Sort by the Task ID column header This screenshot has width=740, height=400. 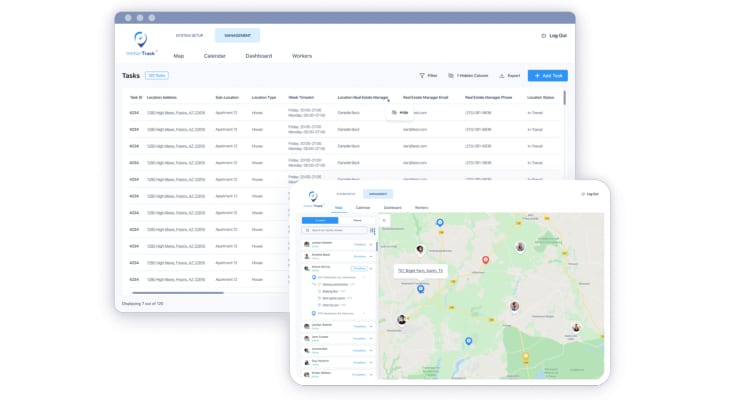135,98
